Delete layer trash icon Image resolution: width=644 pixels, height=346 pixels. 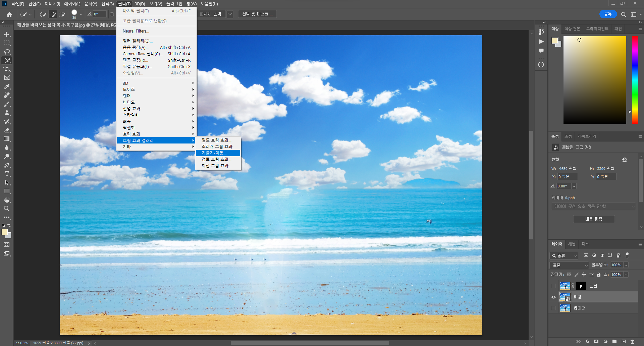tap(632, 342)
